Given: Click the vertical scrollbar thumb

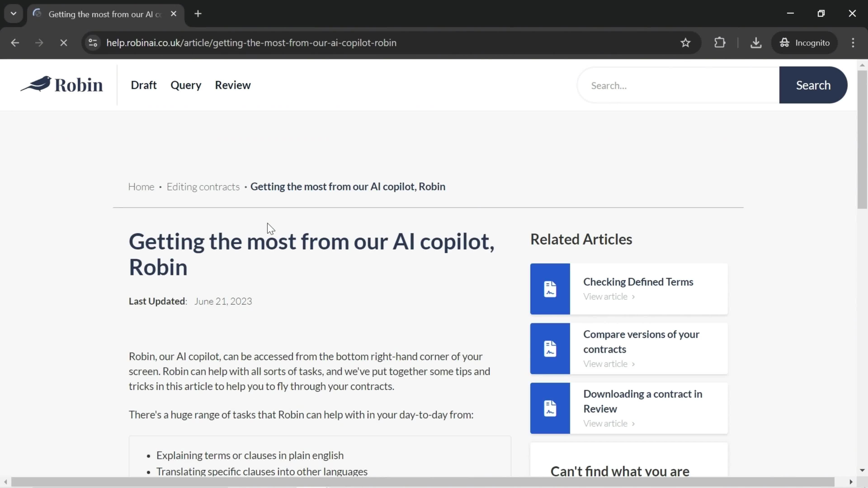Looking at the screenshot, I should click(x=862, y=139).
